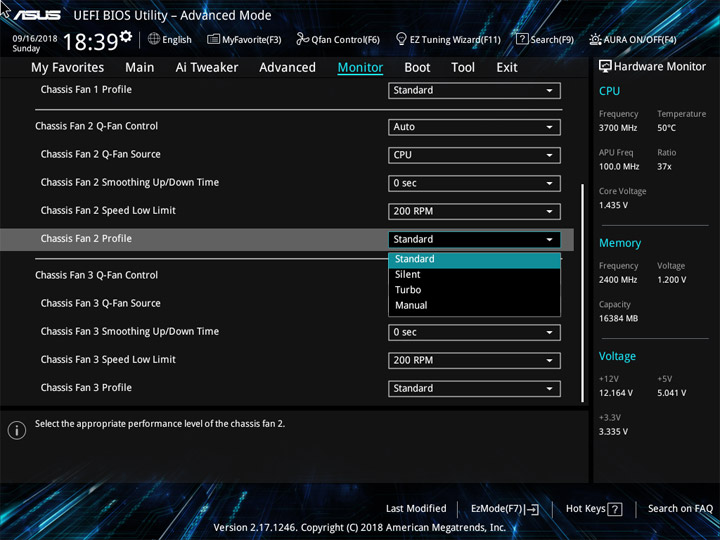This screenshot has width=720, height=540.
Task: Click +5V reading 5.041 V
Action: pos(672,393)
